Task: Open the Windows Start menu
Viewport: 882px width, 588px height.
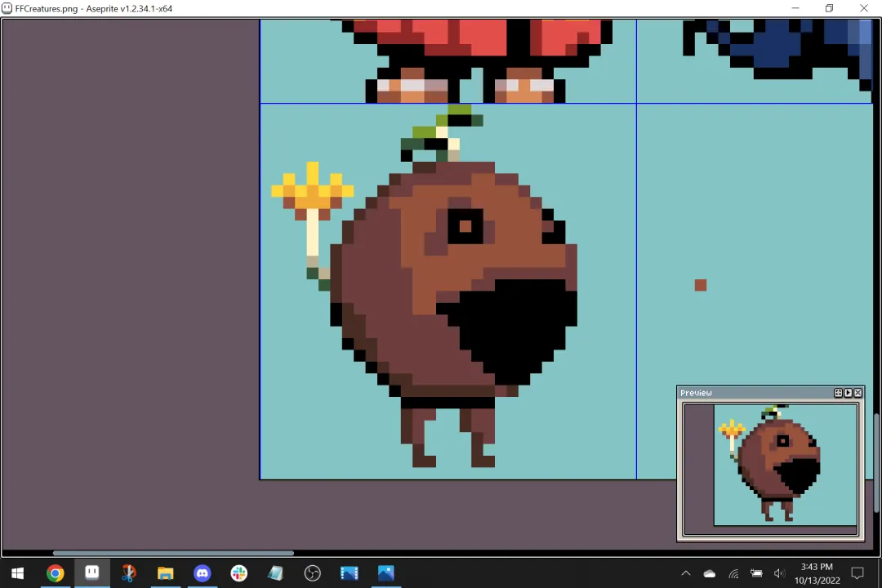Action: [17, 573]
